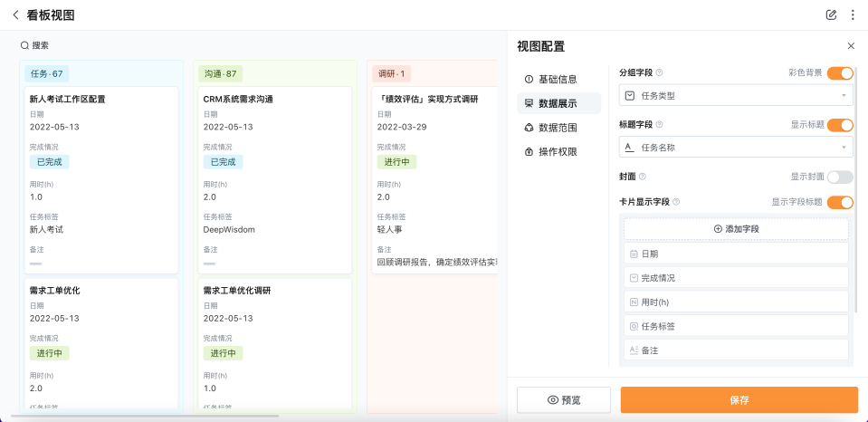Click 进行中 tag on 需求工单优化调研 card
This screenshot has width=868, height=422.
[x=223, y=353]
